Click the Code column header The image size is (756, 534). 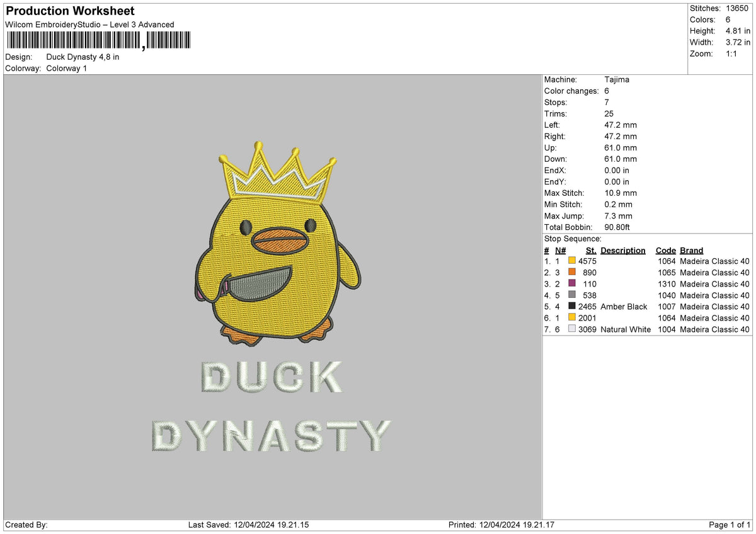[x=666, y=250]
